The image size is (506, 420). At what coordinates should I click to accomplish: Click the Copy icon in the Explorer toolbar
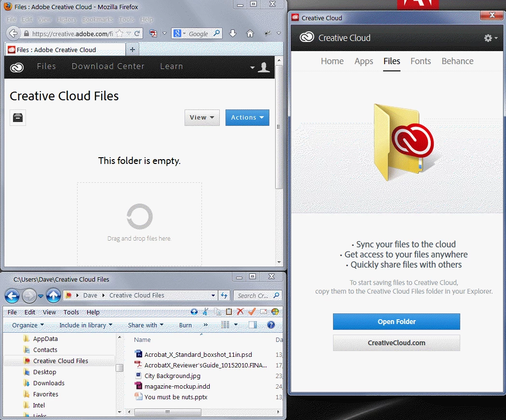tap(218, 312)
